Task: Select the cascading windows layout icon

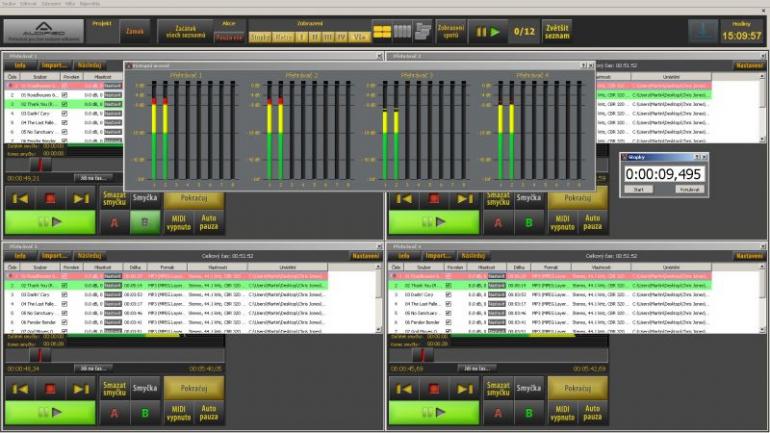Action: [423, 32]
